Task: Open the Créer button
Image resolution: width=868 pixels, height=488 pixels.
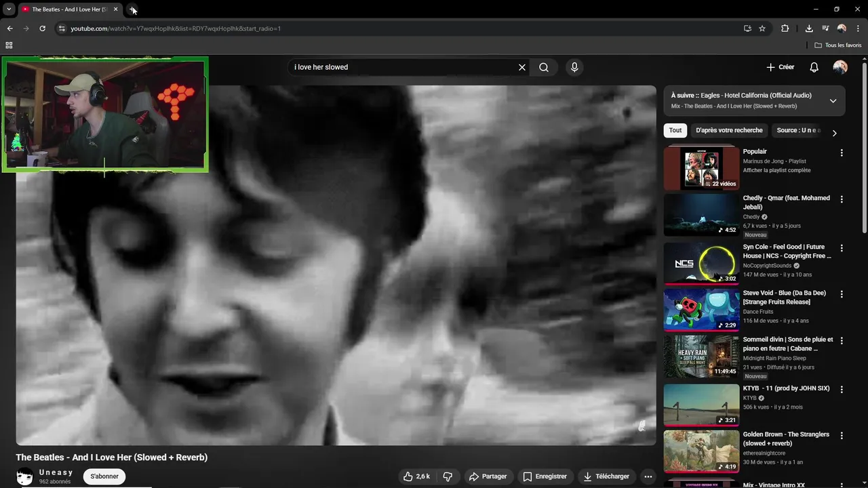Action: pyautogui.click(x=781, y=67)
